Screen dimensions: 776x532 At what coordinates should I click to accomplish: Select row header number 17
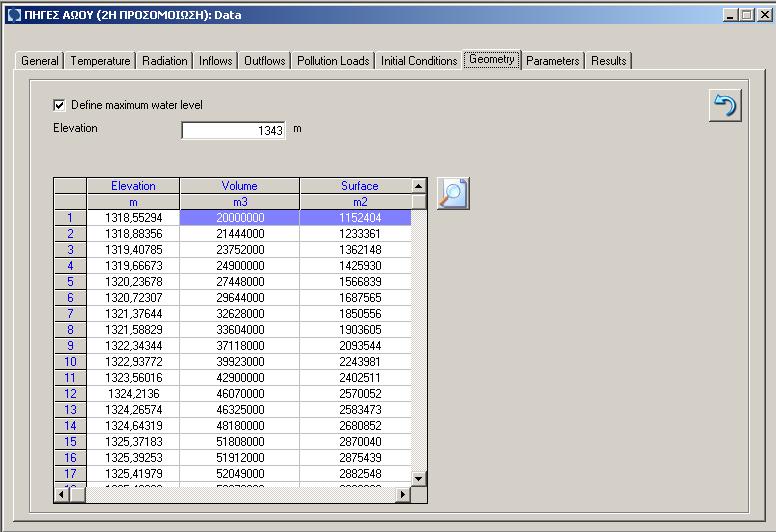pos(70,474)
